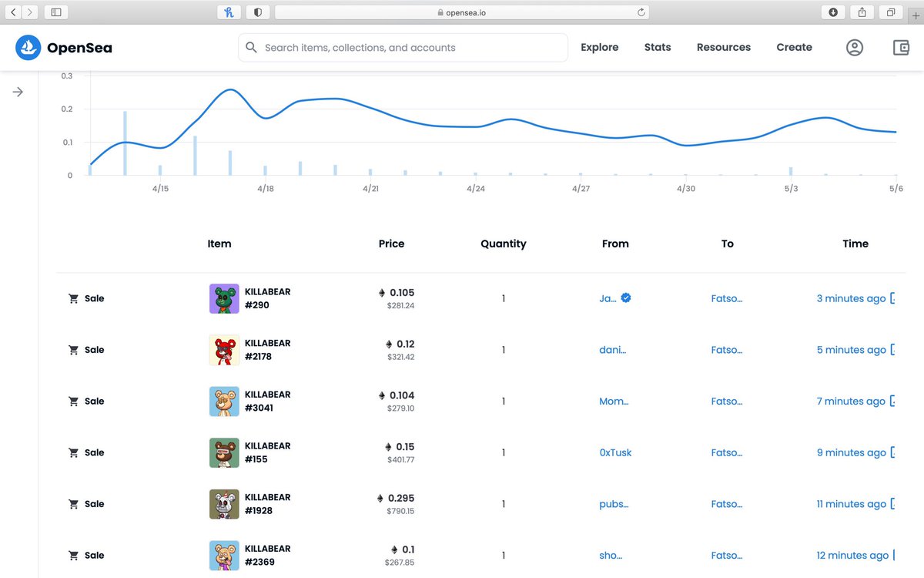Image resolution: width=924 pixels, height=578 pixels.
Task: Click the sale cart icon for #3041
Action: [x=74, y=402]
